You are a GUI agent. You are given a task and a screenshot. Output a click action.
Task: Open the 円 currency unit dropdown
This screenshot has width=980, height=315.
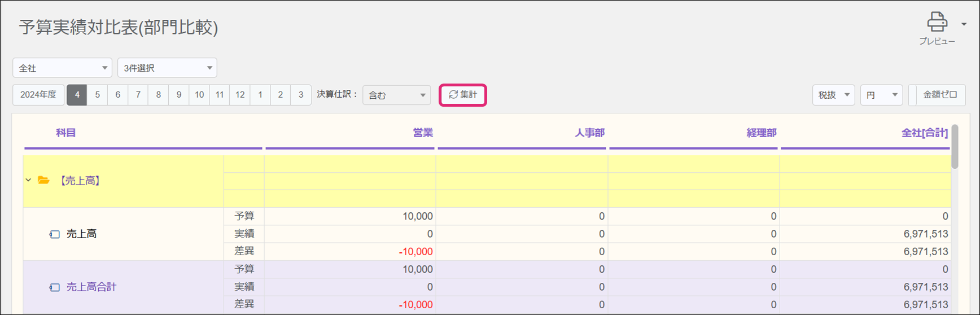pyautogui.click(x=881, y=95)
